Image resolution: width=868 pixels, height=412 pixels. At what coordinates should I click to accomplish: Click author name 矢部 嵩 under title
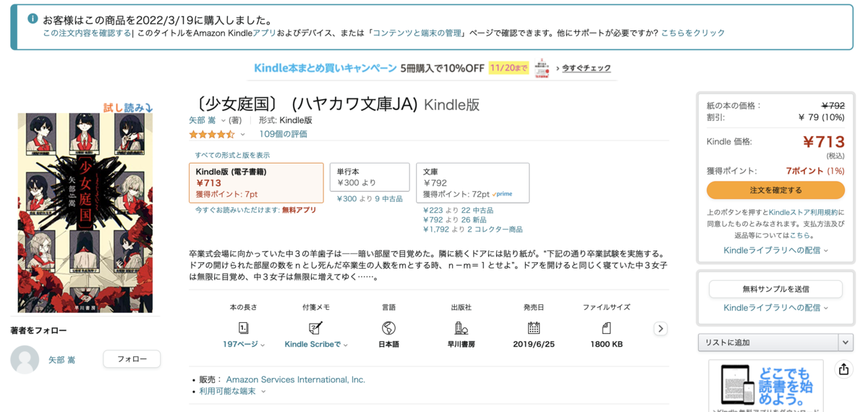coord(203,120)
